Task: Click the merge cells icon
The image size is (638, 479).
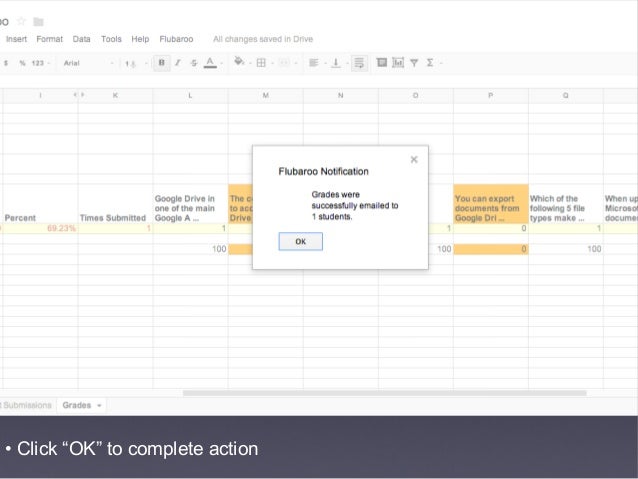Action: pos(284,63)
